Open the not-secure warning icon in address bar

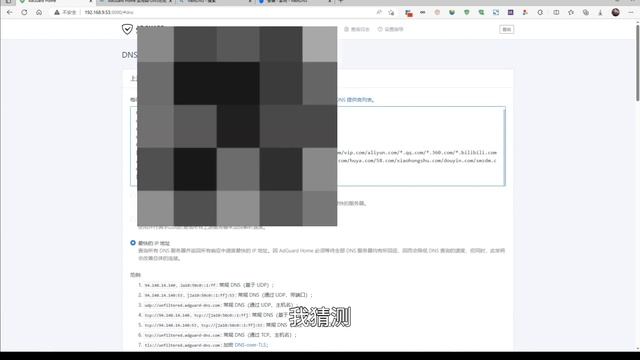57,12
